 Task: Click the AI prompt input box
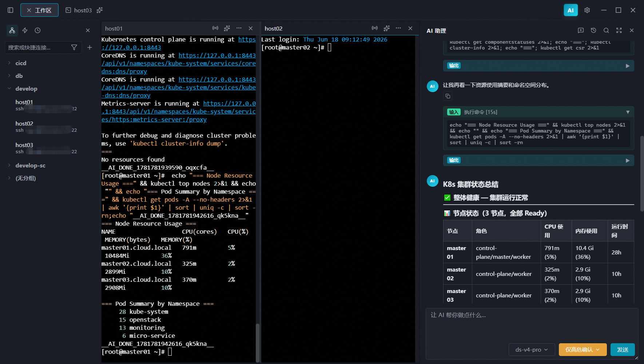(532, 326)
